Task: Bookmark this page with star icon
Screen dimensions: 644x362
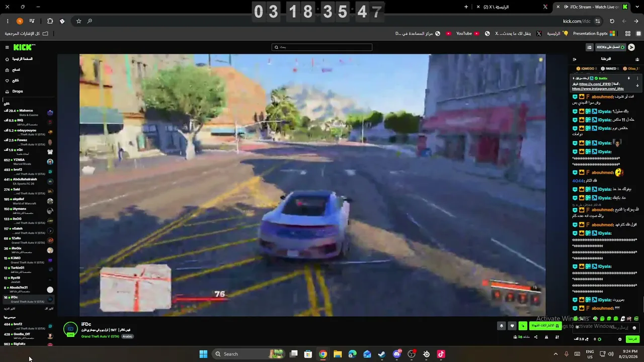Action: pyautogui.click(x=78, y=21)
